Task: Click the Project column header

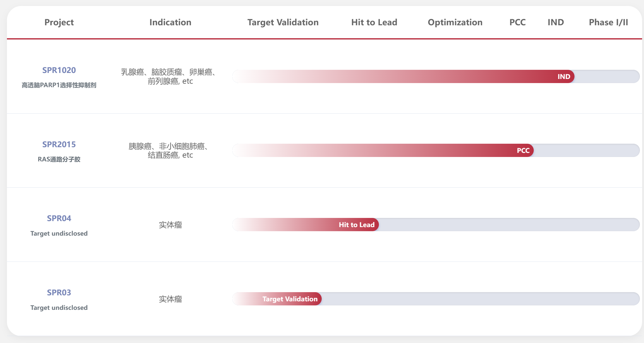Action: coord(59,22)
